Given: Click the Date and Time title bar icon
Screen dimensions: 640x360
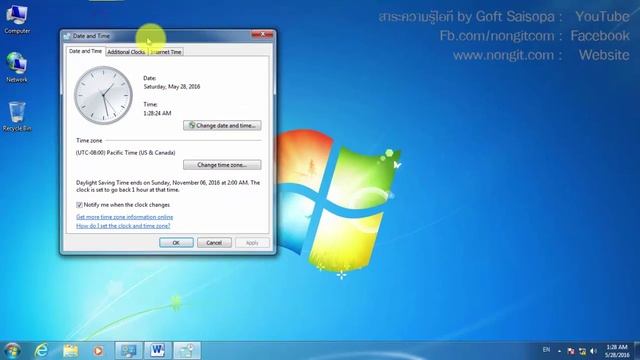Looking at the screenshot, I should [x=67, y=36].
